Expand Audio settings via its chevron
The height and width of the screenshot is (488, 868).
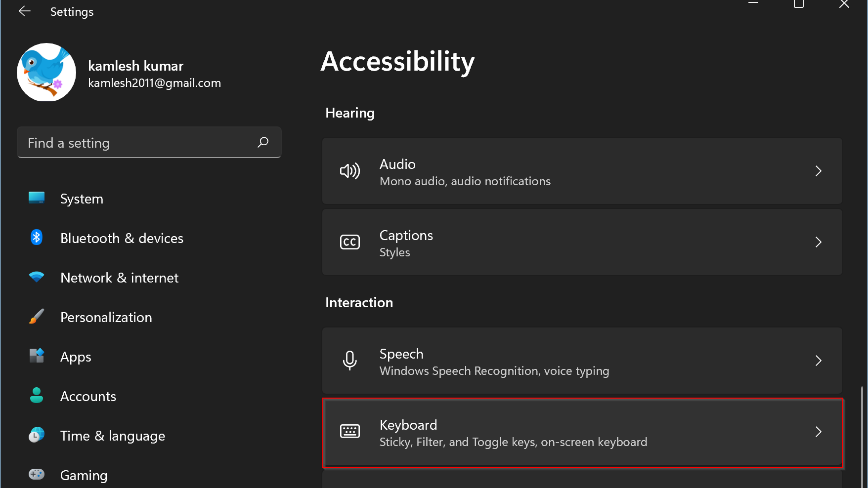[x=818, y=171]
